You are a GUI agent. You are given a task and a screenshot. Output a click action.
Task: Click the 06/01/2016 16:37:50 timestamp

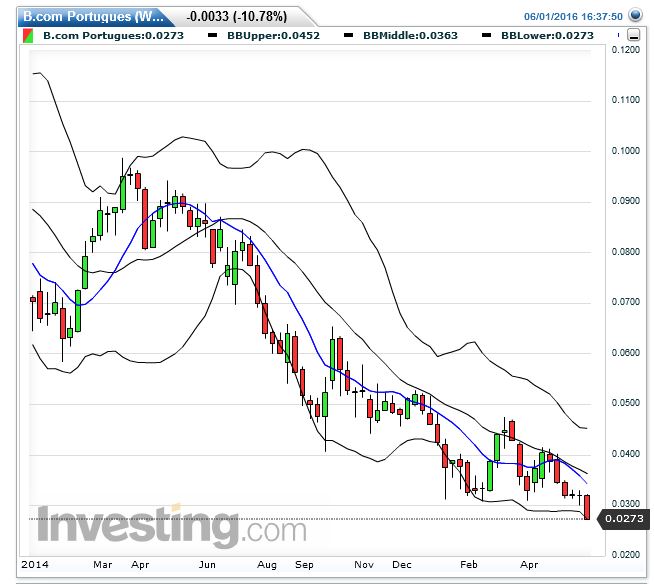(x=573, y=16)
